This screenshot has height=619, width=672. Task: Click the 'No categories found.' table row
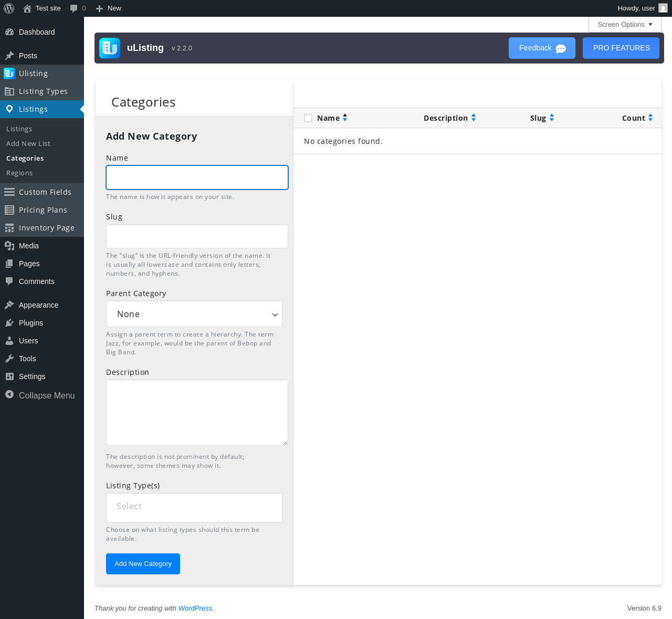[x=477, y=141]
